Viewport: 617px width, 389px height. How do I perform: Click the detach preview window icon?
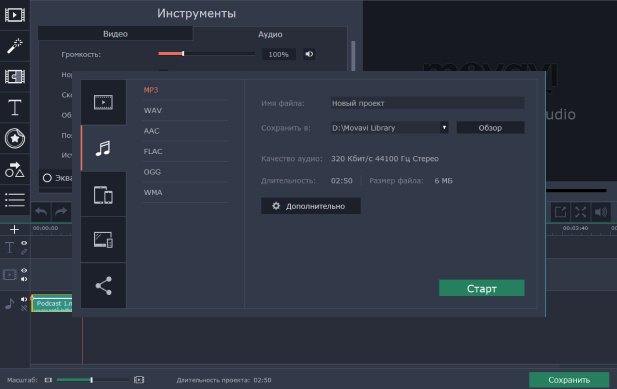pos(560,212)
